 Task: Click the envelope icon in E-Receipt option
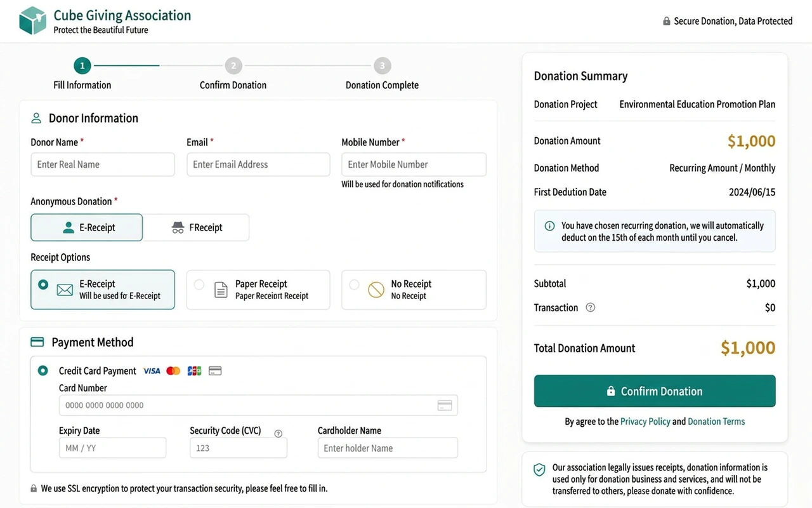[x=65, y=290]
